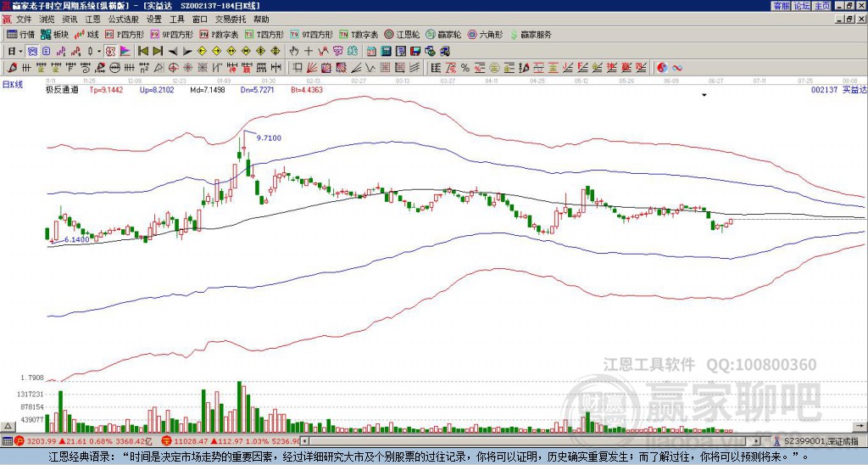This screenshot has height=465, width=868.
Task: Click the yin-yang taiji icon
Action: (x=662, y=68)
